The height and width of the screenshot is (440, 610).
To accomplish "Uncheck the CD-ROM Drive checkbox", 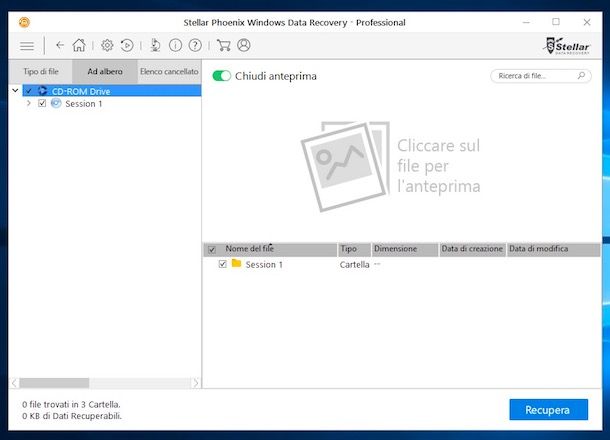I will point(29,91).
